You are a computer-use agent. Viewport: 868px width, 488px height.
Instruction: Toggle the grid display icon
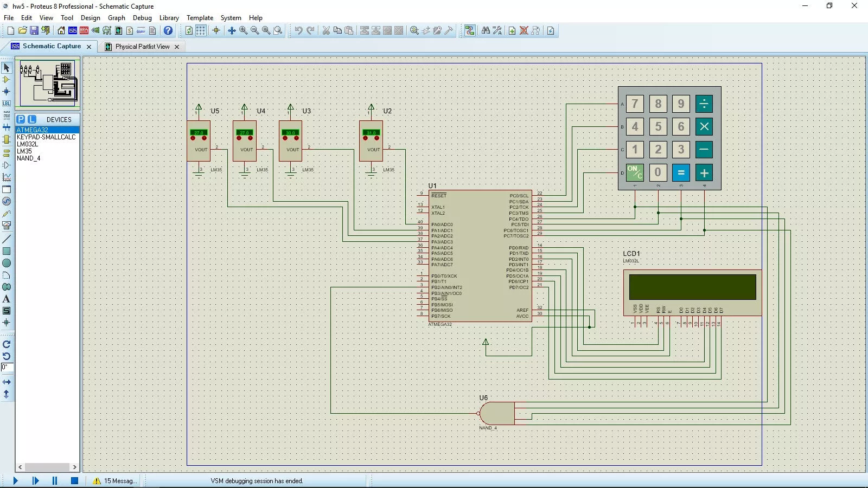tap(201, 30)
